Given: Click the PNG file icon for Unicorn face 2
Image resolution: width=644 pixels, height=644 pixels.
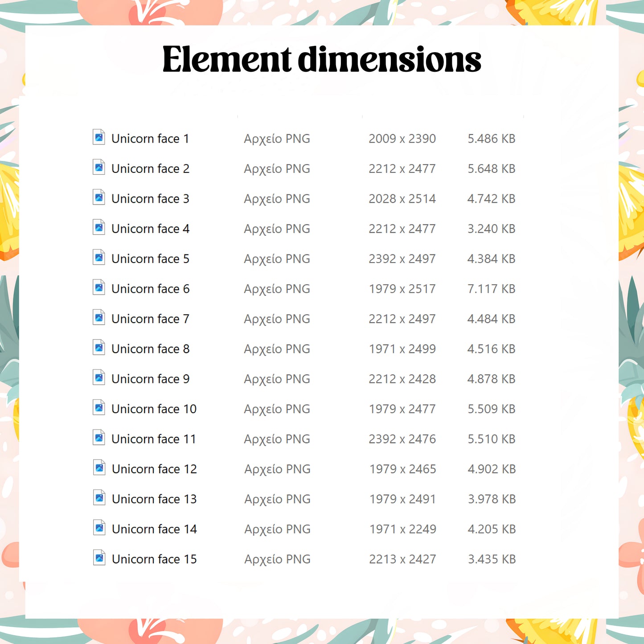Looking at the screenshot, I should click(x=99, y=167).
